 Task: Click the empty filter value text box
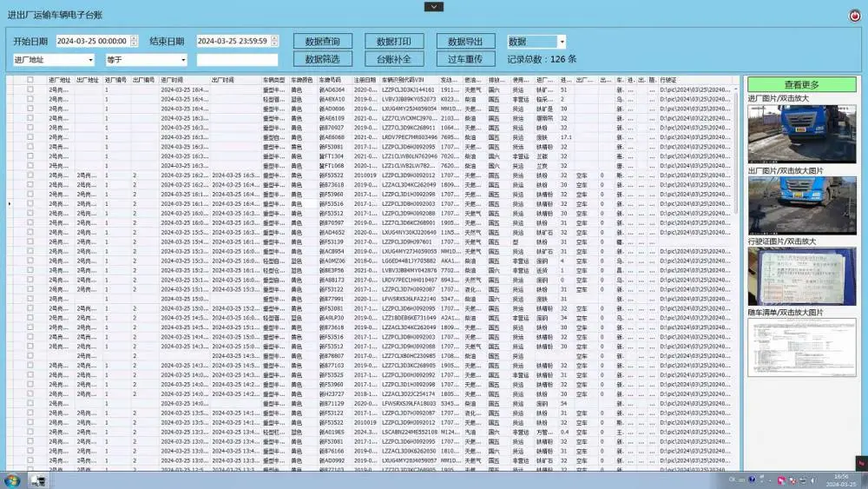237,59
